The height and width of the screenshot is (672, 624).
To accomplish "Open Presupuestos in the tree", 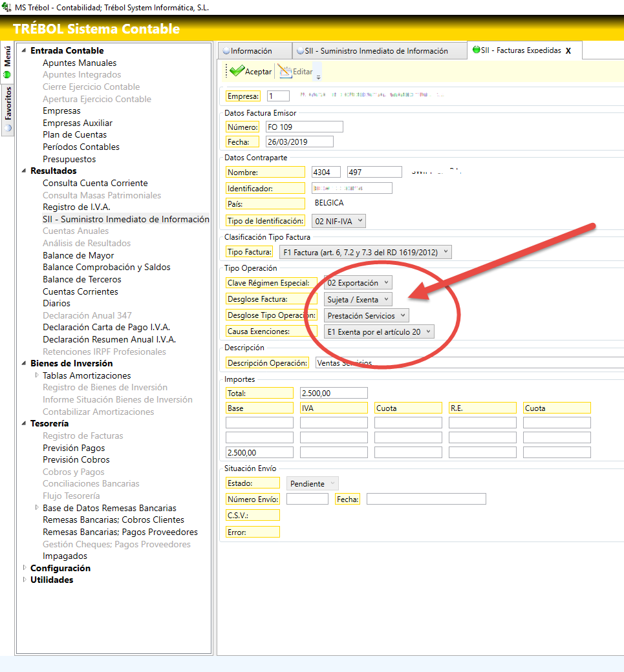I will pos(69,159).
